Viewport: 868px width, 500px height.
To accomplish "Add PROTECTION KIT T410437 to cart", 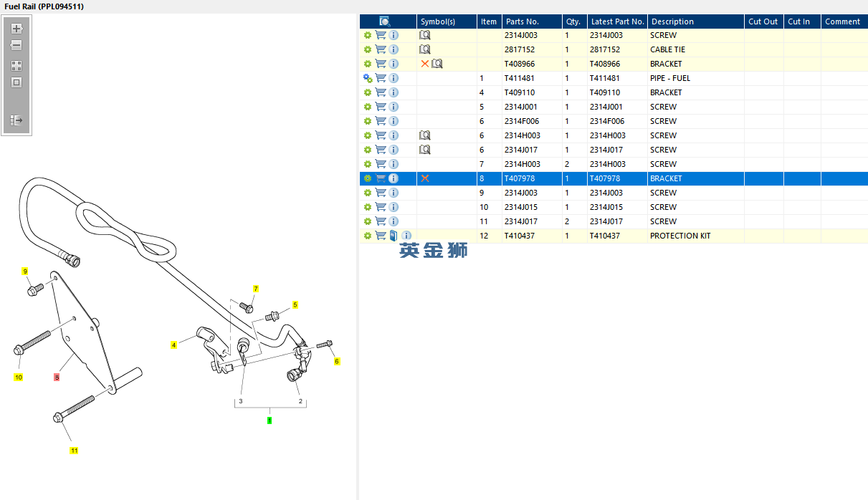I will [381, 236].
